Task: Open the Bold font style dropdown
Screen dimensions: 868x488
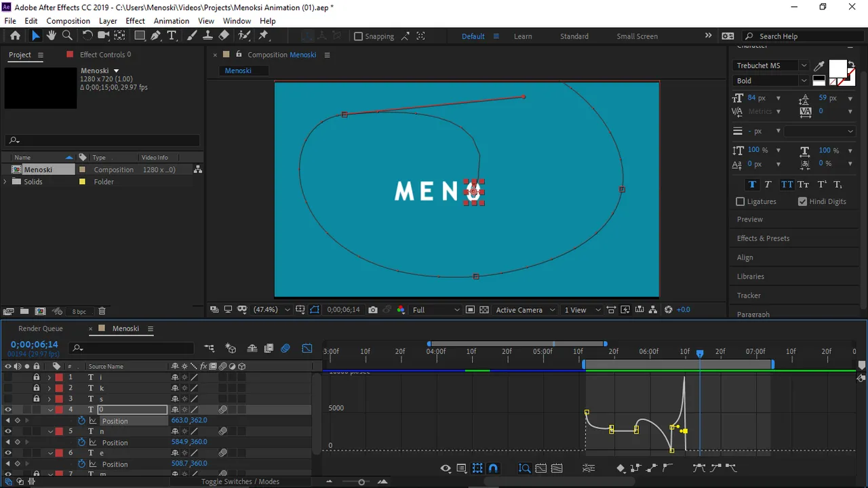Action: tap(771, 81)
